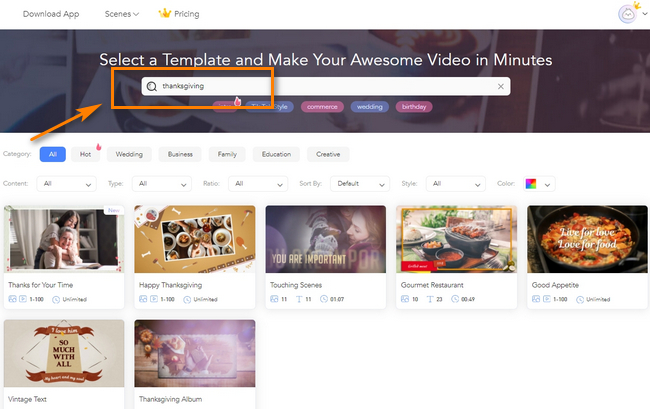Click the wedding search tag

[369, 107]
